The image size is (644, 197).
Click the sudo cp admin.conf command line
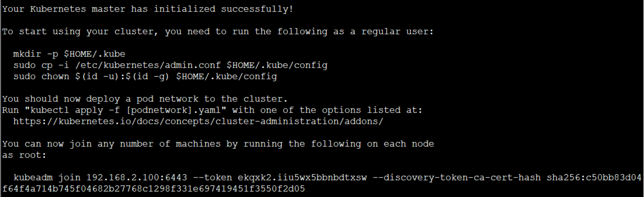[x=170, y=65]
